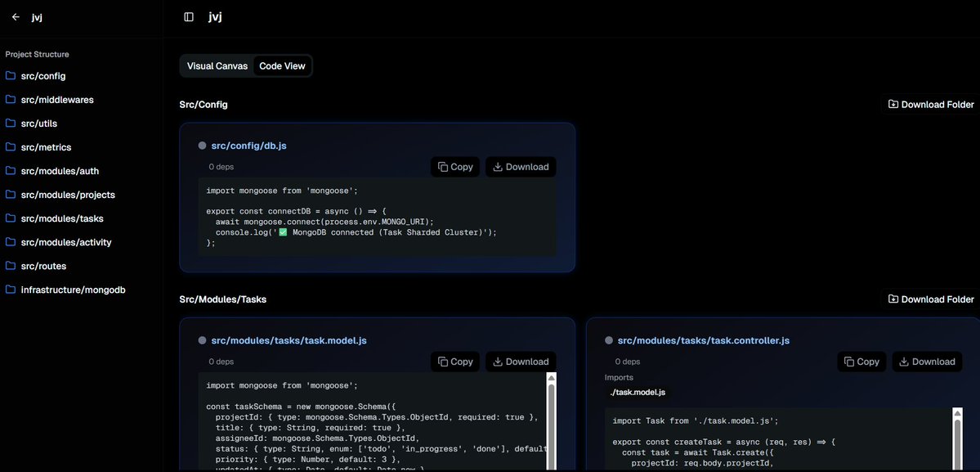Open the src/config/db.js file link
The image size is (980, 472).
pyautogui.click(x=248, y=146)
